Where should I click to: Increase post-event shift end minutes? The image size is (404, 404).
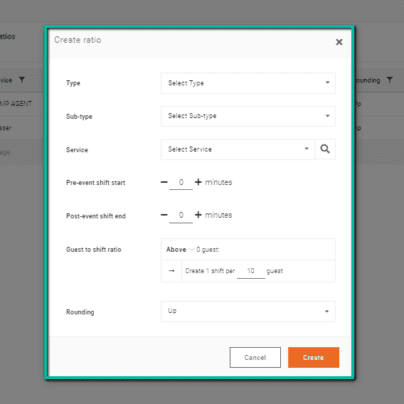point(198,215)
